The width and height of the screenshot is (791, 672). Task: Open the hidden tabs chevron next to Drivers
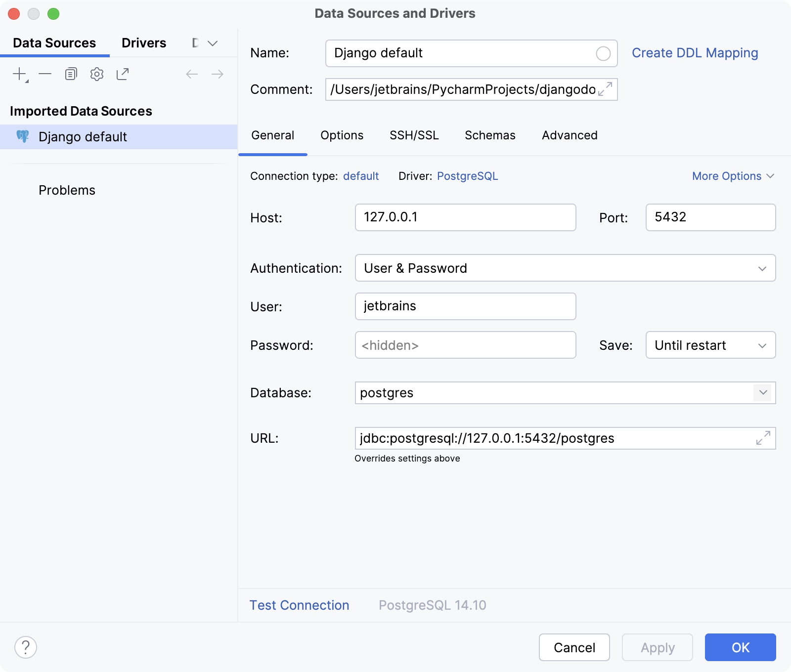(212, 43)
